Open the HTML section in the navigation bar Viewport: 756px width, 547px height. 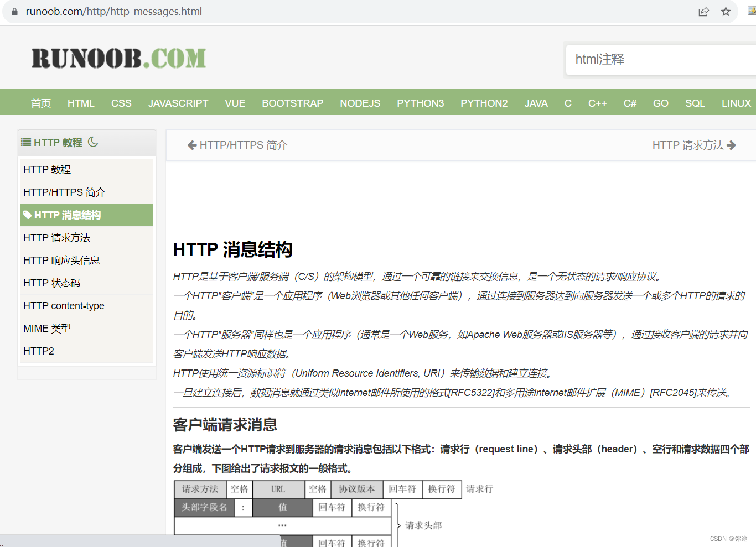(81, 103)
